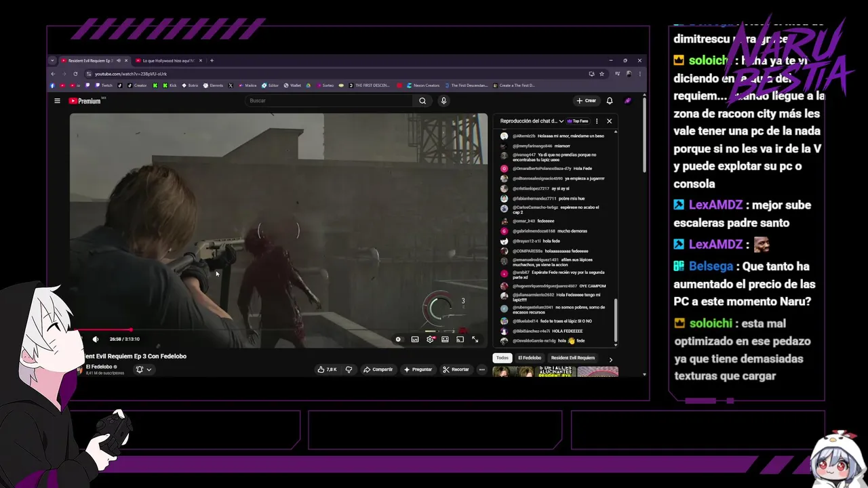Open video player settings gear
This screenshot has width=868, height=488.
[430, 339]
